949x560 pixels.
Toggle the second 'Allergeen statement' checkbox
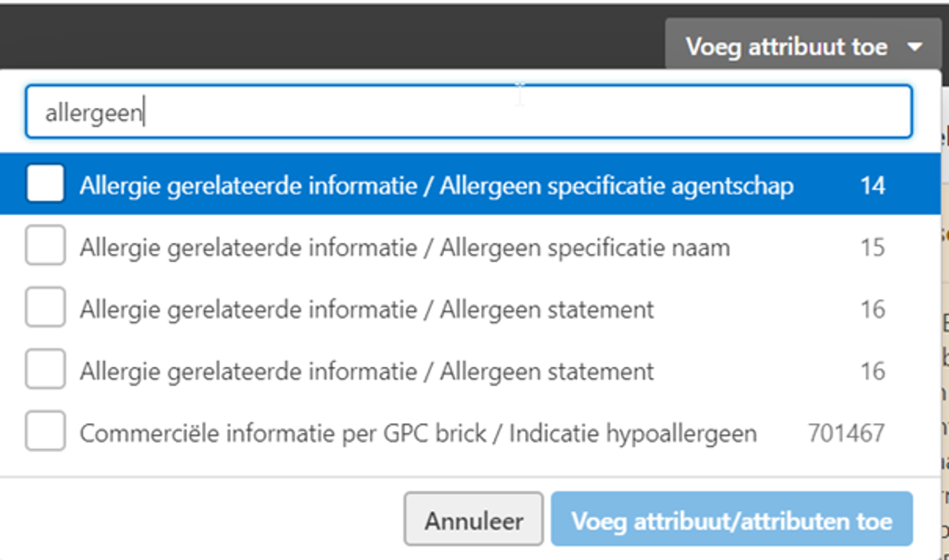click(45, 370)
